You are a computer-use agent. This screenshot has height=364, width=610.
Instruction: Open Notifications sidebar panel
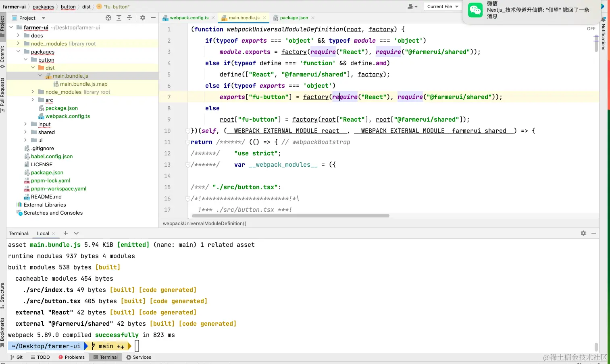[x=604, y=34]
